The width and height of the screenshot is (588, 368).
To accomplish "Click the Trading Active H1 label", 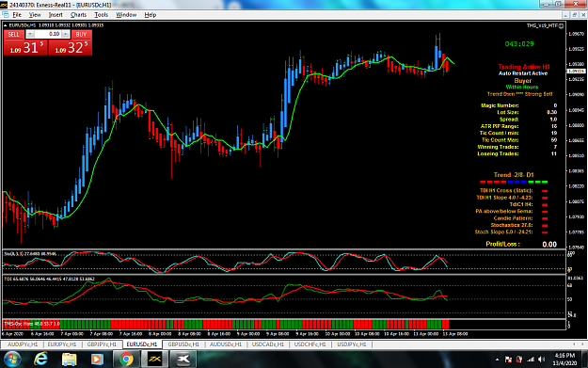I will pos(524,67).
